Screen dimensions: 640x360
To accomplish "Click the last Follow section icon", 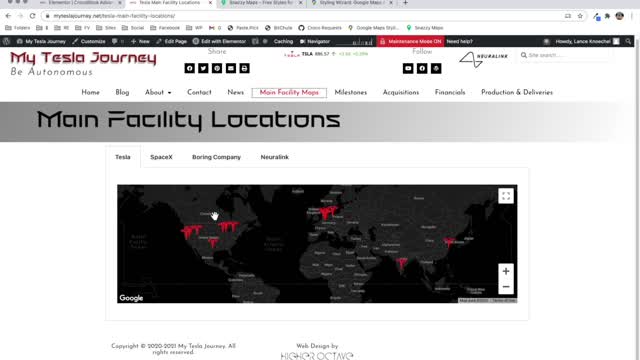I will tap(436, 68).
